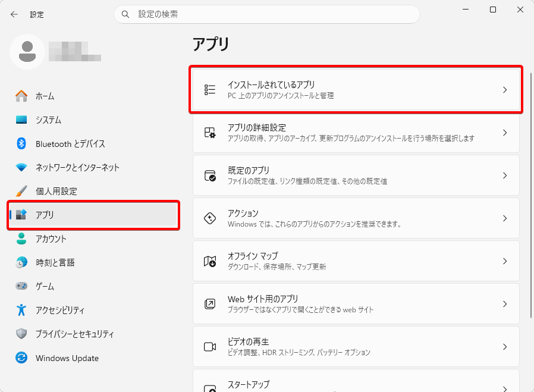Open オフライン マップ card title
Image resolution: width=534 pixels, height=392 pixels.
point(253,256)
